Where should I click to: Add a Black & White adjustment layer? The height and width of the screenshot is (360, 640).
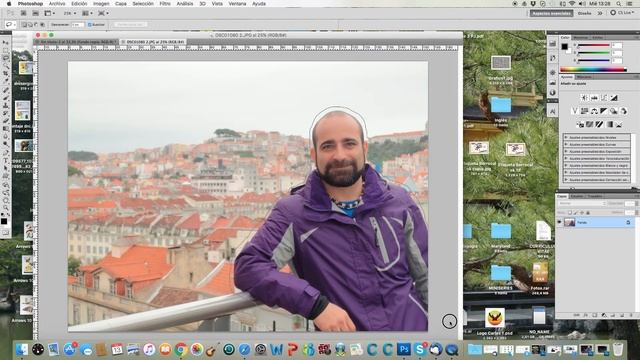point(604,111)
